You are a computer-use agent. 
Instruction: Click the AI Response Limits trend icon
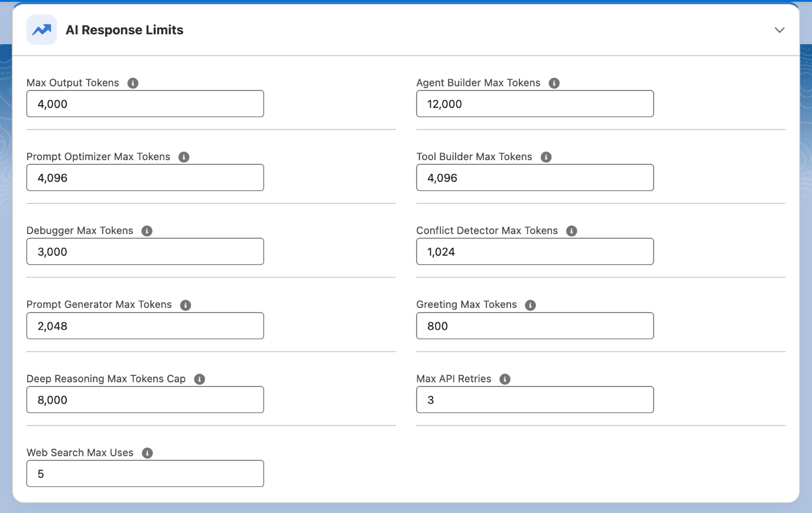[41, 30]
